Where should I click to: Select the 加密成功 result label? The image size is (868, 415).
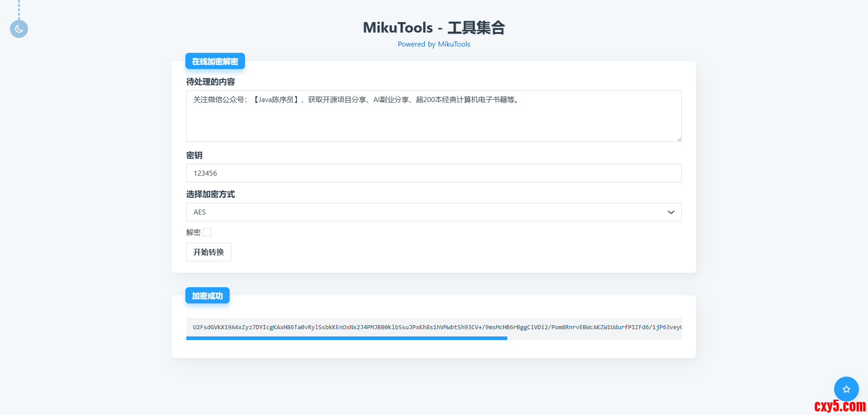point(207,296)
